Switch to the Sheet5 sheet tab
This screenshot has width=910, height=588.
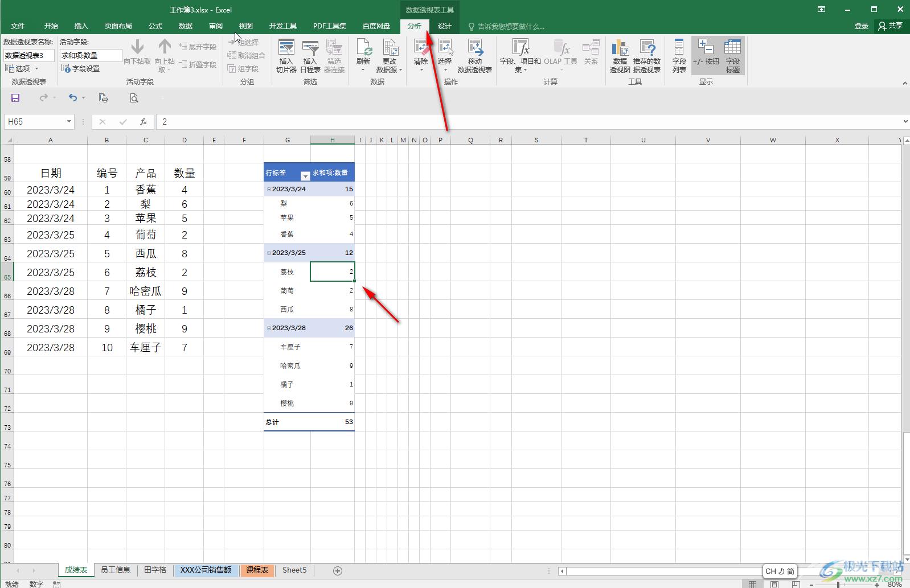(294, 570)
